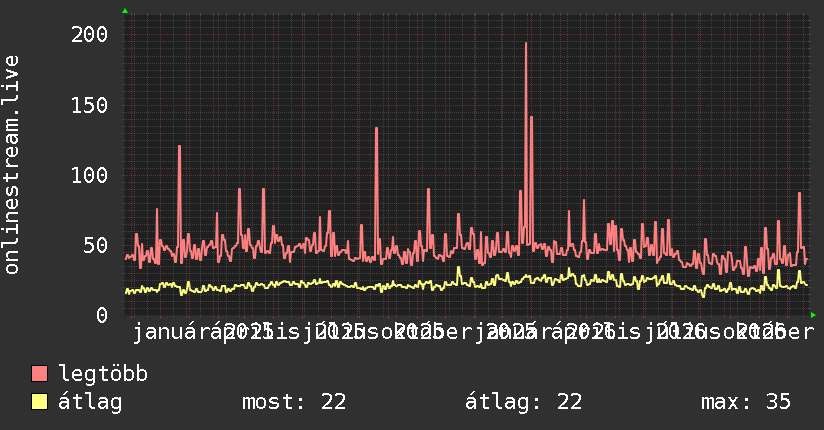This screenshot has width=824, height=430.
Task: Click the green arrow ending the x-axis
Action: click(x=813, y=315)
